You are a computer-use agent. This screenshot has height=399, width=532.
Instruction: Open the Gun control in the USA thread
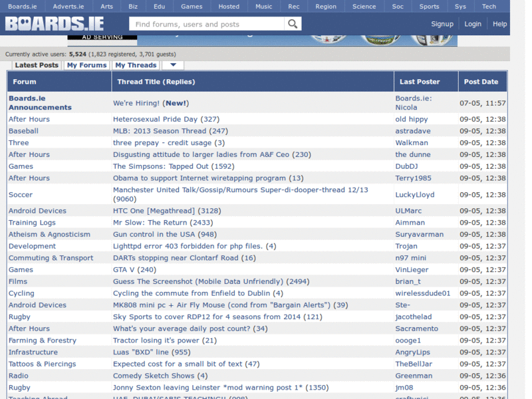tap(154, 235)
